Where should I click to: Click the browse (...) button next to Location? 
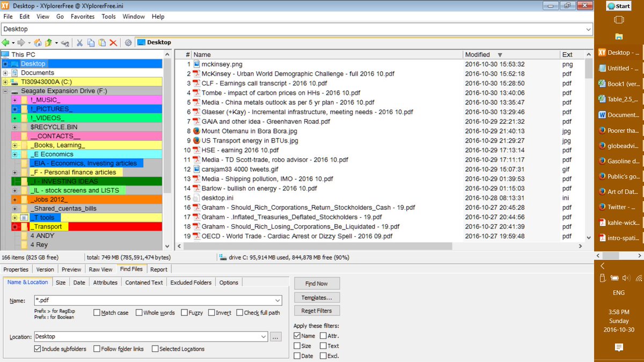pyautogui.click(x=275, y=337)
